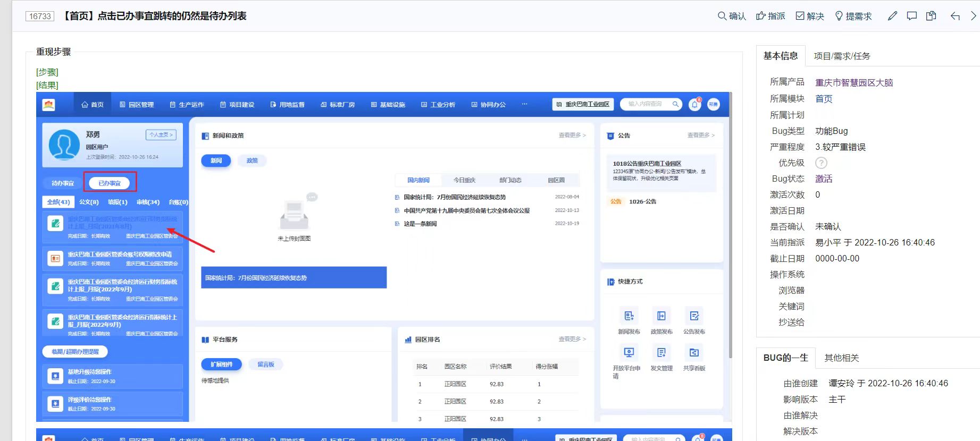Click confirmation value 未确认
The height and width of the screenshot is (441, 980).
point(828,227)
